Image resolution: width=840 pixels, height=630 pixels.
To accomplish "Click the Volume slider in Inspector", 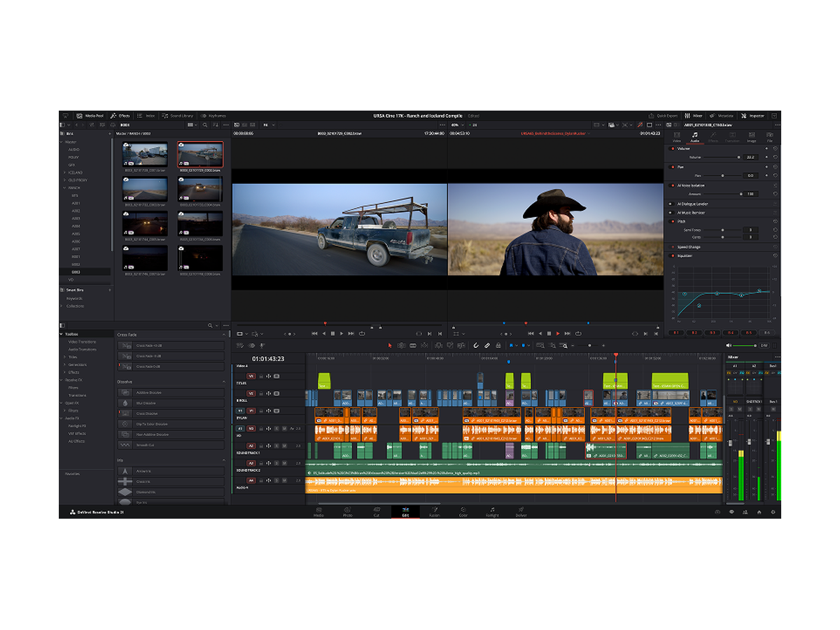I will coord(722,157).
